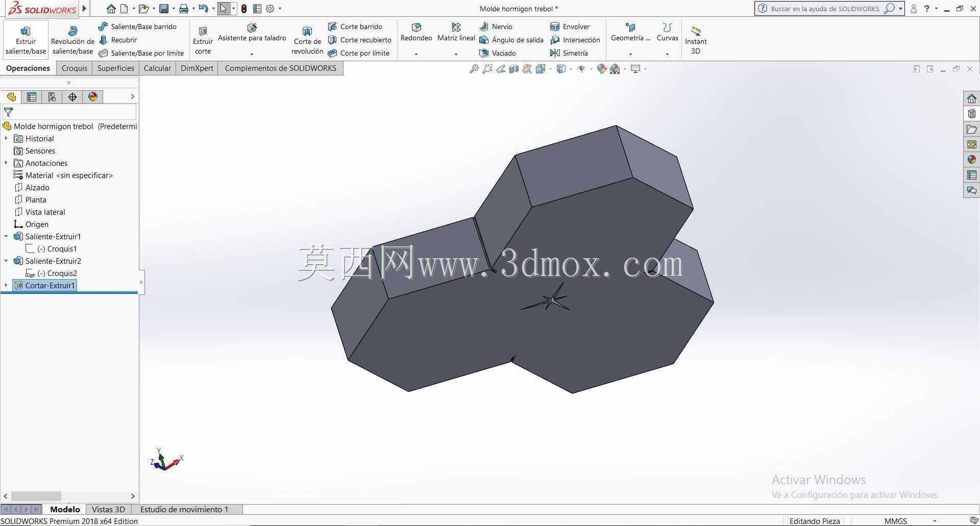
Task: Activate the Zoom to area magnifier
Action: 487,69
